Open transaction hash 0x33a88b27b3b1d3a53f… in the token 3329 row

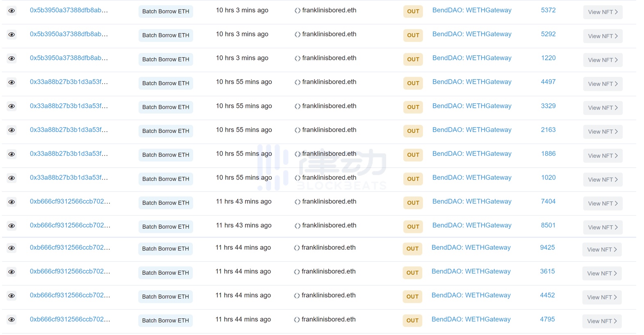coord(69,106)
